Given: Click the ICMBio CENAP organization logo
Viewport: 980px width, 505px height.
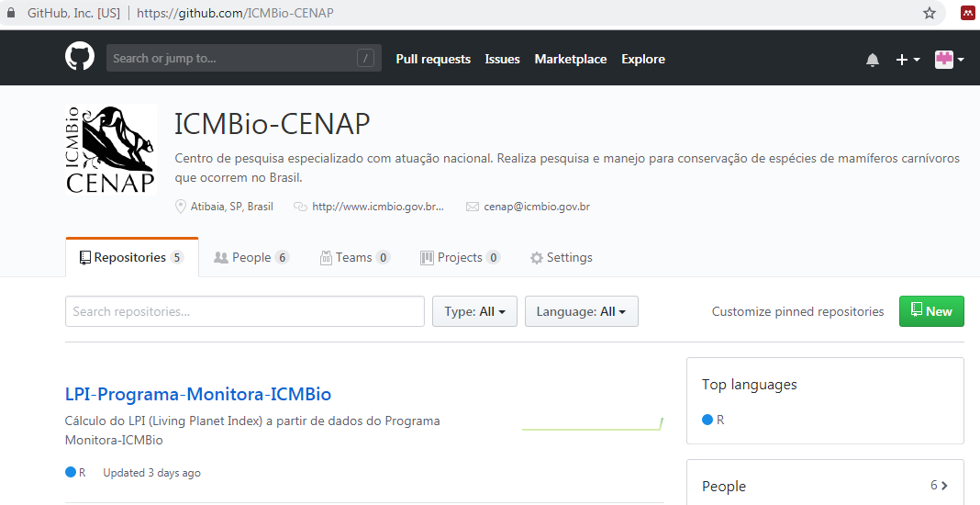Looking at the screenshot, I should pos(111,150).
